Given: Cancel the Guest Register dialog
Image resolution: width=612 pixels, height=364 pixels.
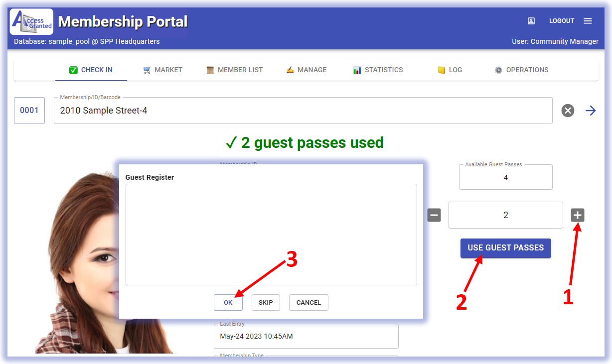Looking at the screenshot, I should (308, 302).
